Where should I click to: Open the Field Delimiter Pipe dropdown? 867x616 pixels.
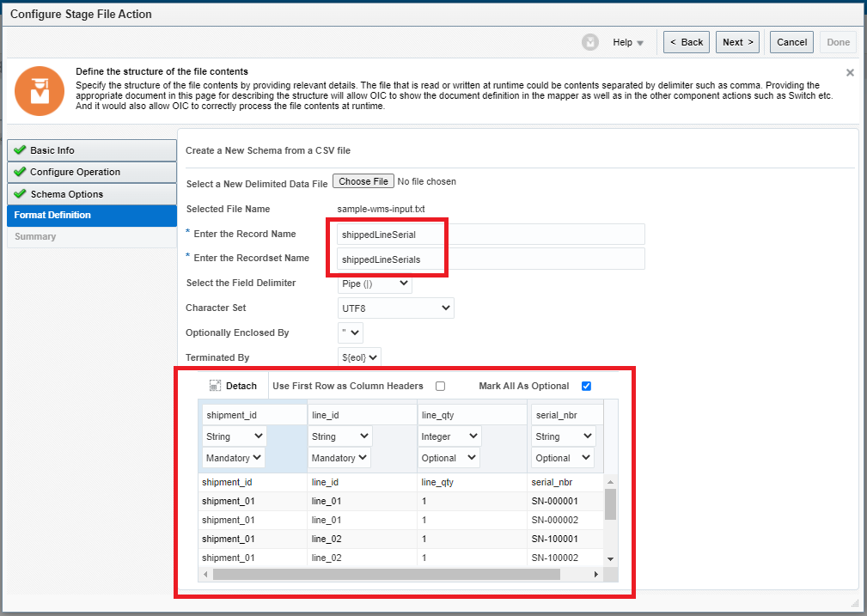point(375,284)
